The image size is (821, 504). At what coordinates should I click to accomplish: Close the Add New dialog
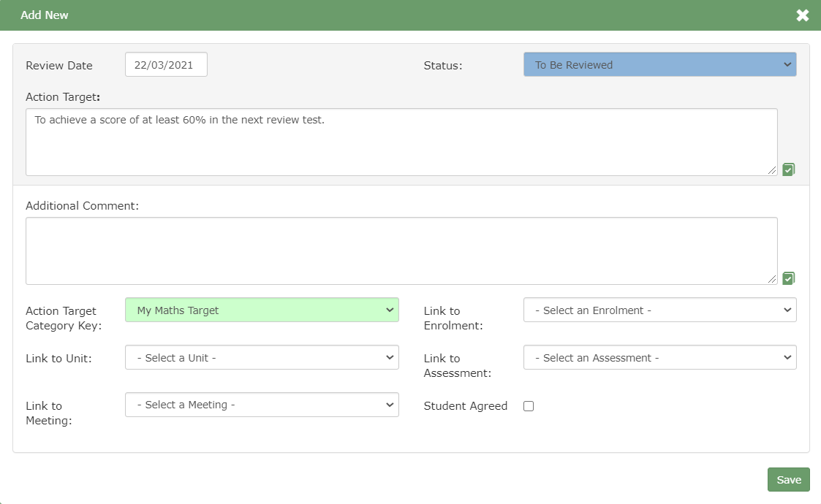(802, 15)
